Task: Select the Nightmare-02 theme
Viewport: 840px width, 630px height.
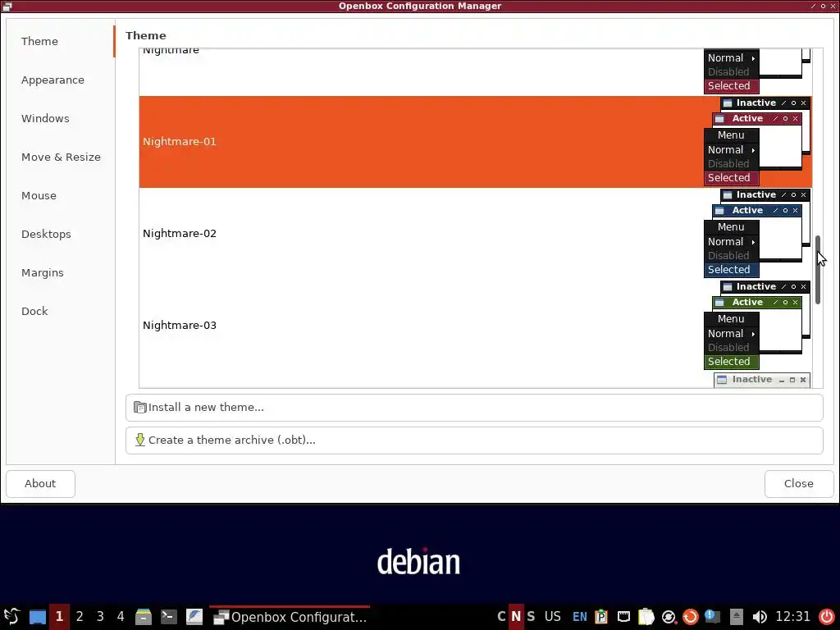Action: (475, 234)
